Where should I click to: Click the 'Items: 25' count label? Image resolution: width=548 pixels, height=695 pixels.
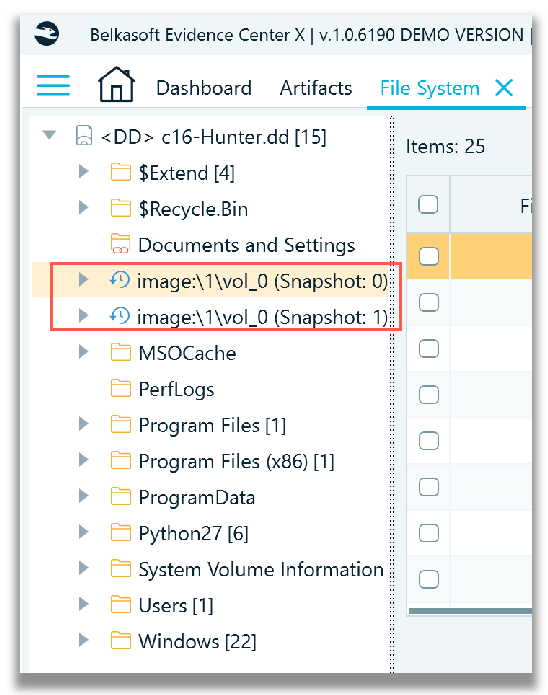click(x=445, y=146)
